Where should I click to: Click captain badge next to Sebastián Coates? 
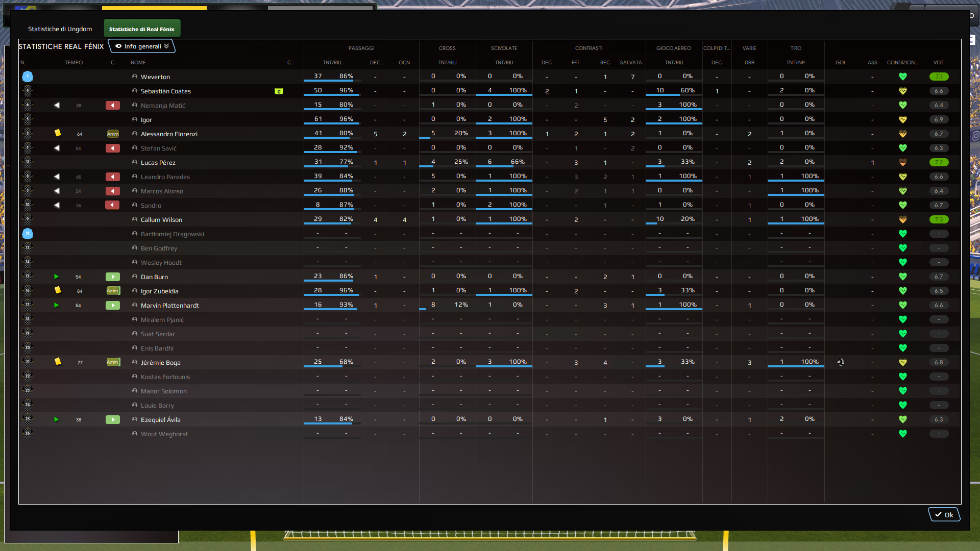coord(279,91)
